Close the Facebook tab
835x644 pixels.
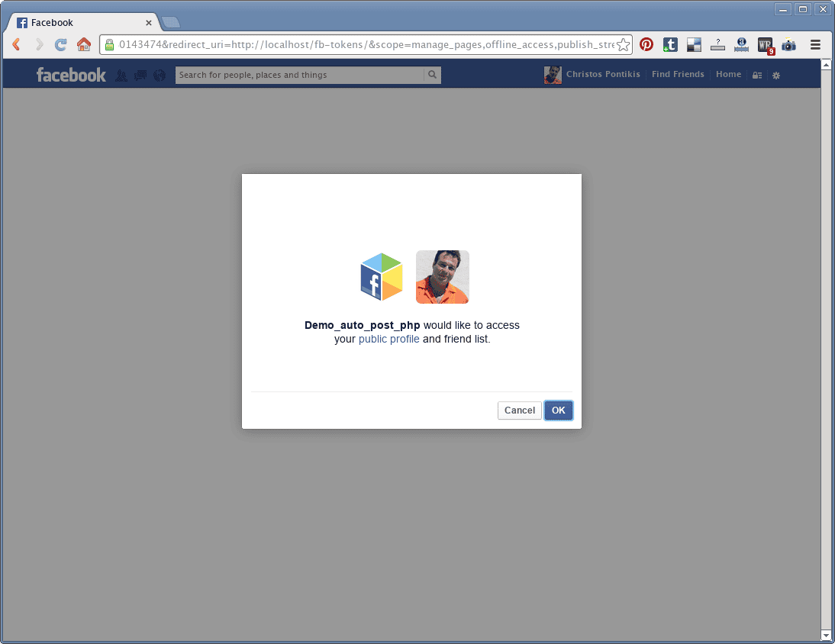[x=149, y=23]
